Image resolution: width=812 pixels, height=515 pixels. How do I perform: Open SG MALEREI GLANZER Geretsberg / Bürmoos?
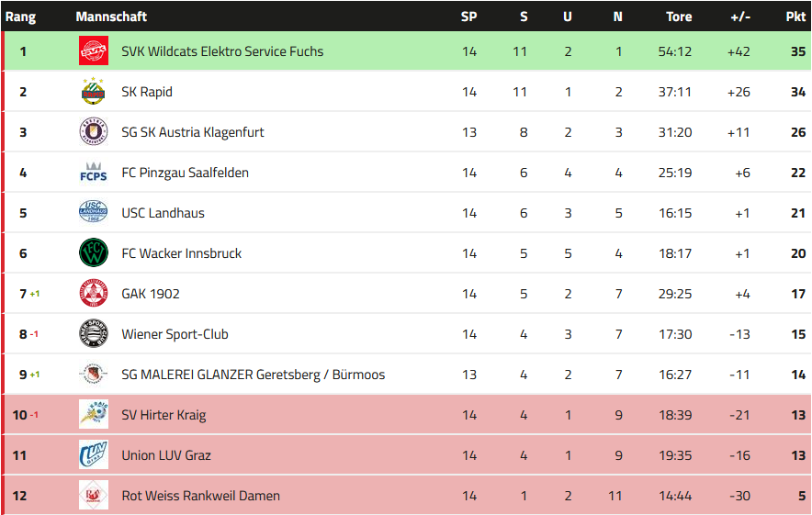pyautogui.click(x=253, y=375)
